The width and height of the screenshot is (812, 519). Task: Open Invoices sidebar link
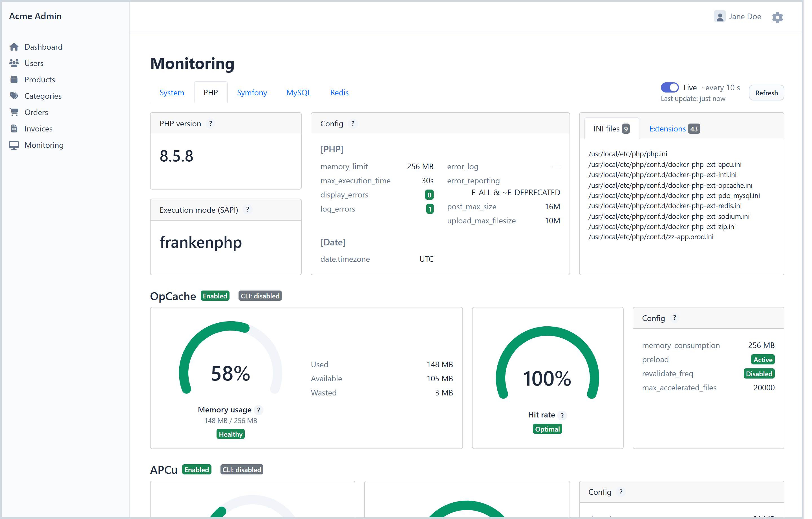coord(38,129)
